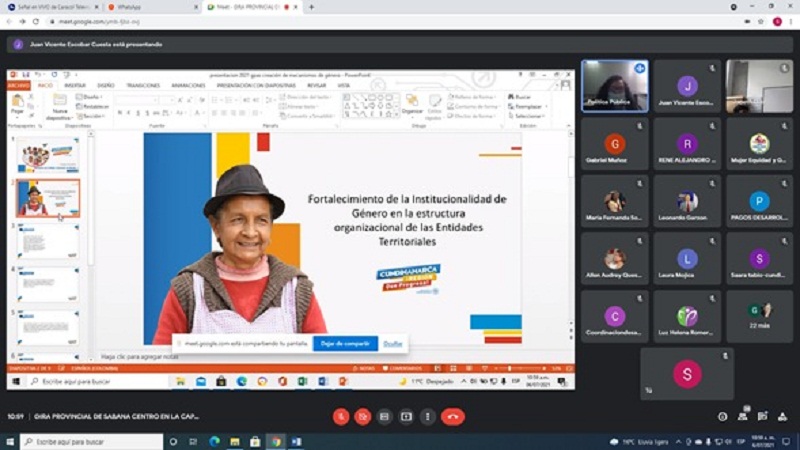Open PRESENTACIÓN CON DIAPOSITIVAS tab
Screen dimensions: 800x450
(256, 85)
